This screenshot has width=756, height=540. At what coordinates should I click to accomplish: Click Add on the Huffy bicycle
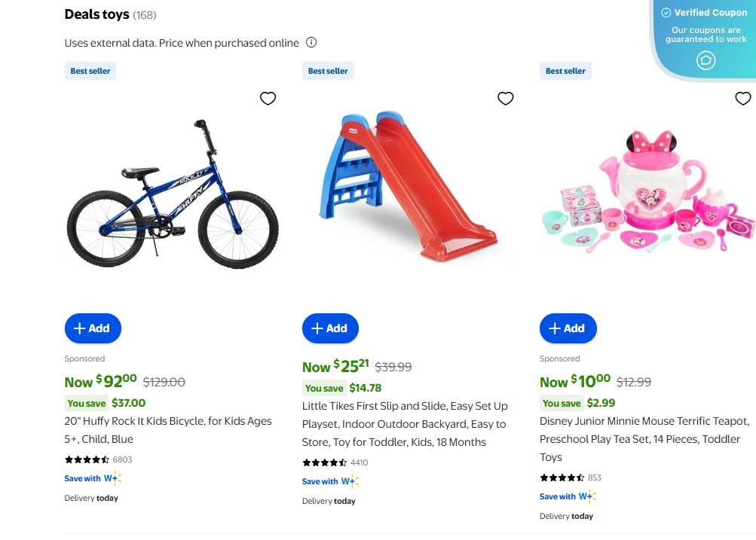(93, 328)
